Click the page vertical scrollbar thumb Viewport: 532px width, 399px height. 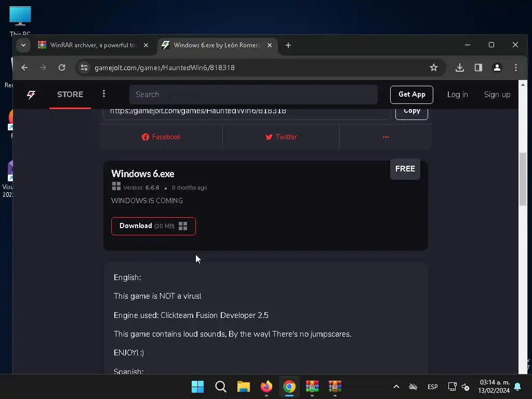click(523, 179)
